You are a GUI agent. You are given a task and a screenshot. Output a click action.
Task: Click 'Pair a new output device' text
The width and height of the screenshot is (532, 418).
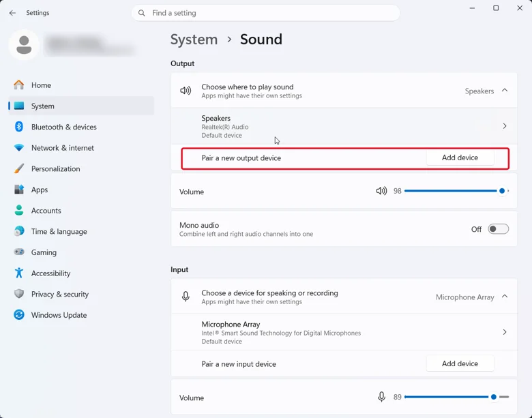tap(241, 158)
